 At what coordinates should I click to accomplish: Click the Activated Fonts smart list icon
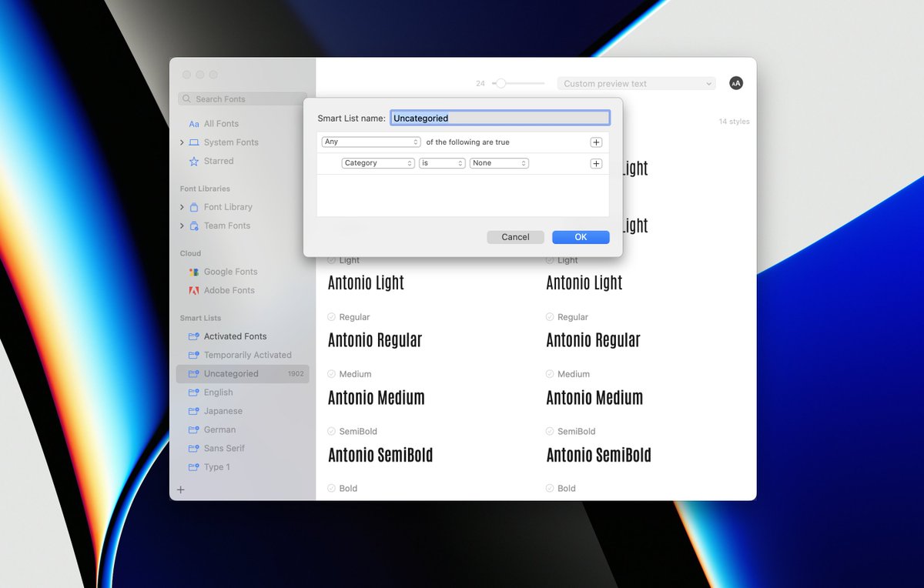point(194,336)
